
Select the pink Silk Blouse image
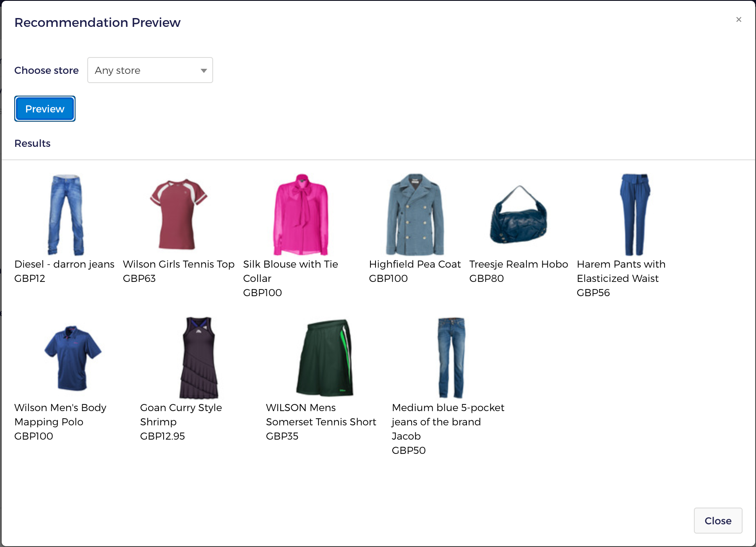(301, 214)
